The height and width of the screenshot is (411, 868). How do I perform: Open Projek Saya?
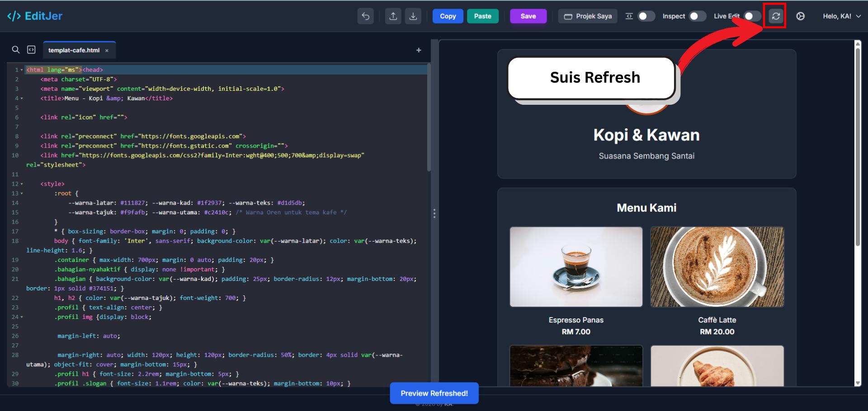coord(588,16)
